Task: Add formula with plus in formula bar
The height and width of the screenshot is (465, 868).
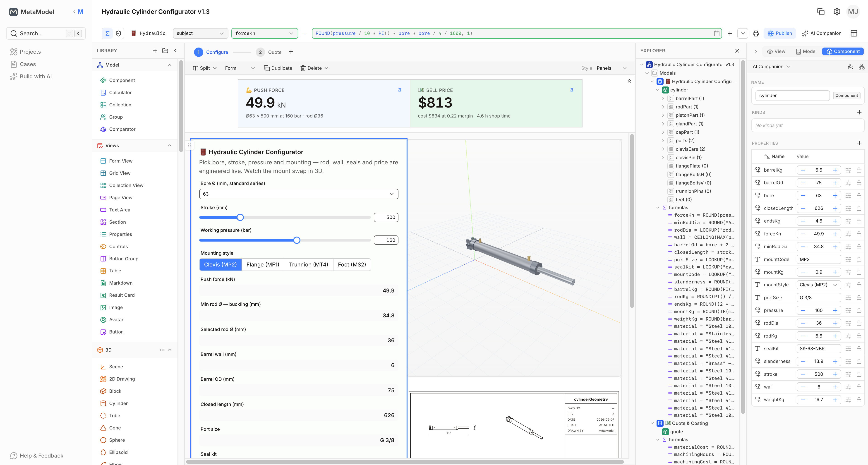Action: [x=730, y=33]
